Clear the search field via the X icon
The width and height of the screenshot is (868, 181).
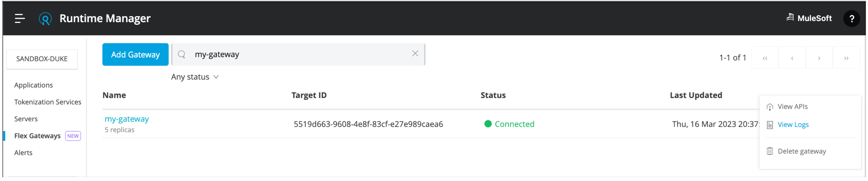[415, 53]
